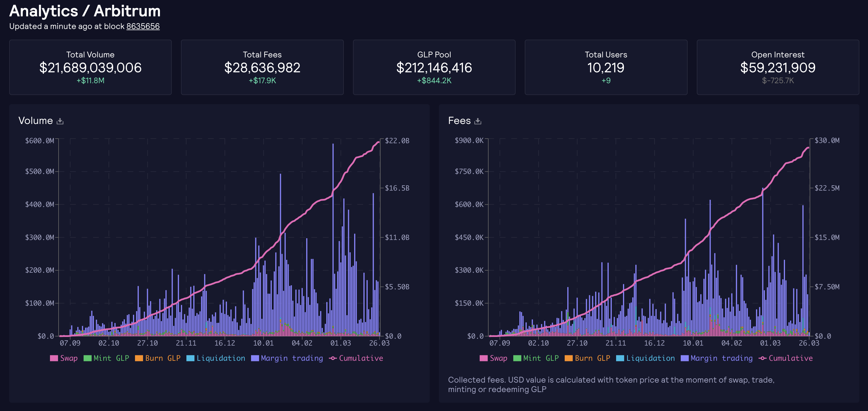Click the GLP Pool stat card
The image size is (868, 411).
(434, 67)
